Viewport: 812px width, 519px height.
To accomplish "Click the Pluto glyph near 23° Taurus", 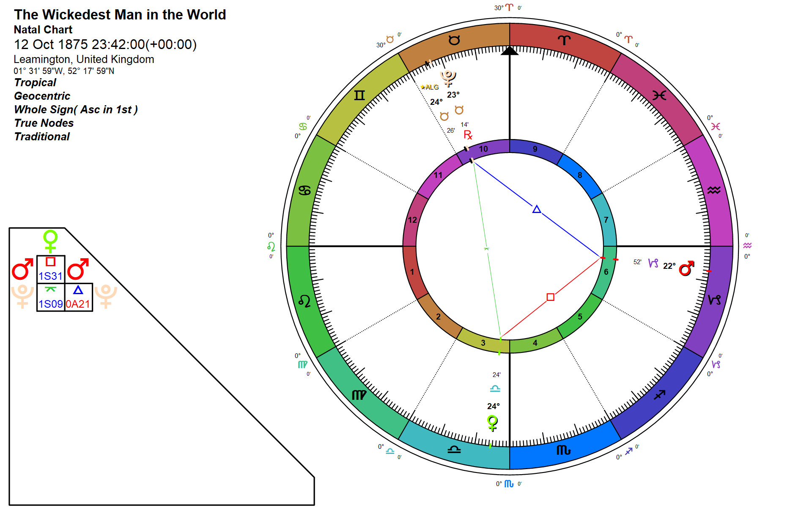I will pyautogui.click(x=448, y=78).
